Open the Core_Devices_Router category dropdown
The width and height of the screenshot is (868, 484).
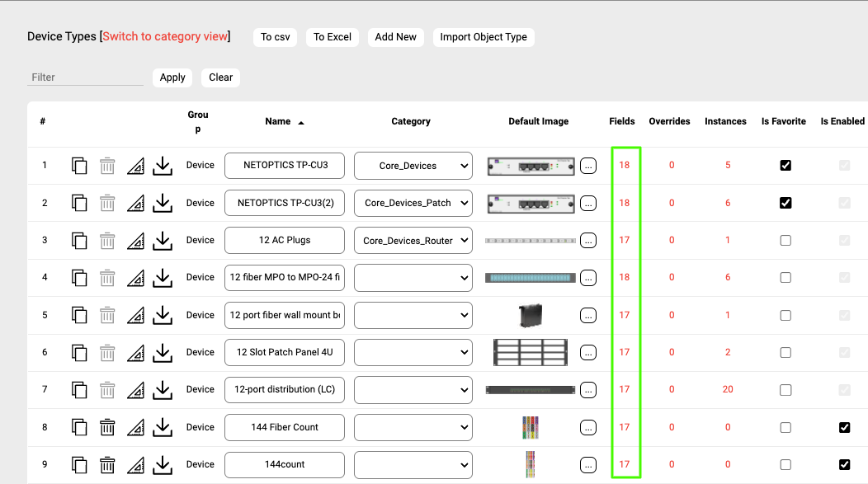413,241
